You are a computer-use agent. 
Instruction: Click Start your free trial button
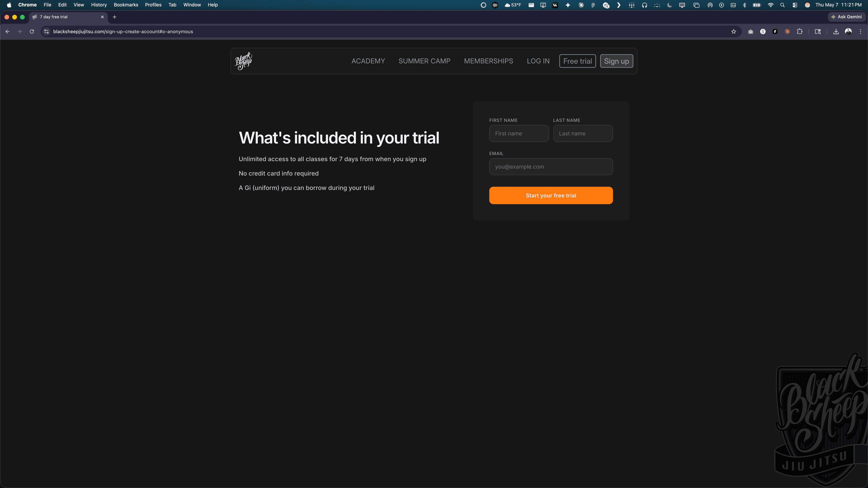pyautogui.click(x=551, y=195)
